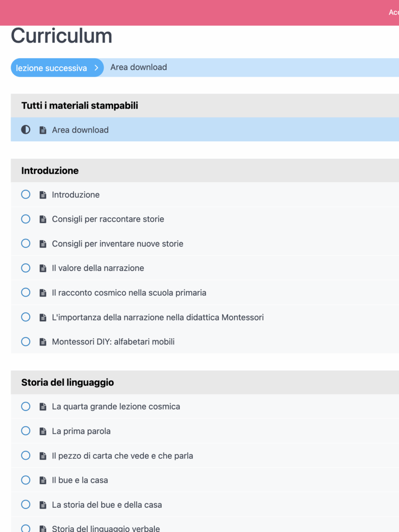The image size is (399, 532).
Task: Click the chevron arrow on lezione successiva
Action: click(96, 68)
